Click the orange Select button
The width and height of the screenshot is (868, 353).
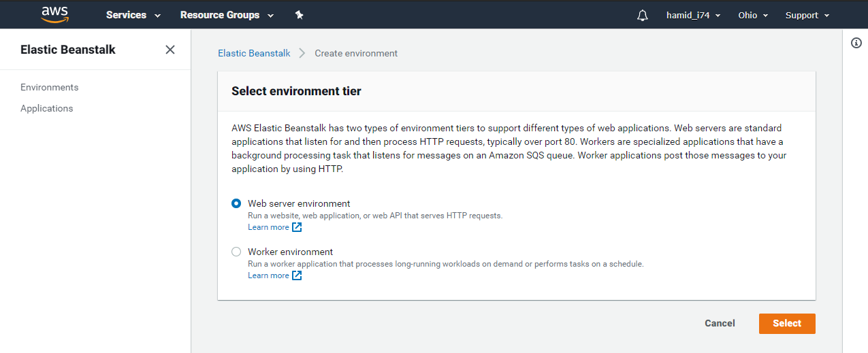coord(787,323)
